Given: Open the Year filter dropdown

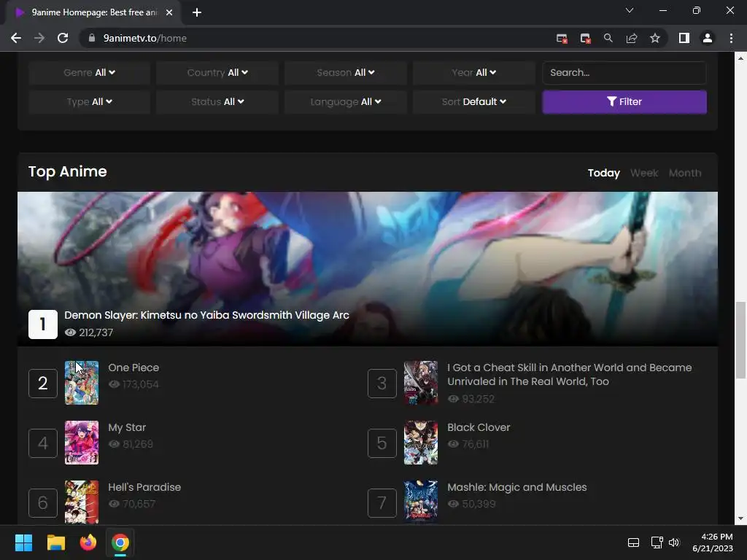Looking at the screenshot, I should tap(474, 72).
